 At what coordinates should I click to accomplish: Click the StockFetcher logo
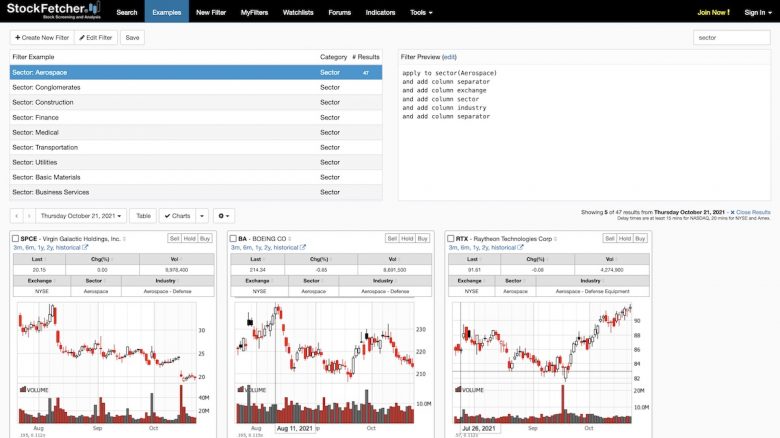pyautogui.click(x=54, y=10)
